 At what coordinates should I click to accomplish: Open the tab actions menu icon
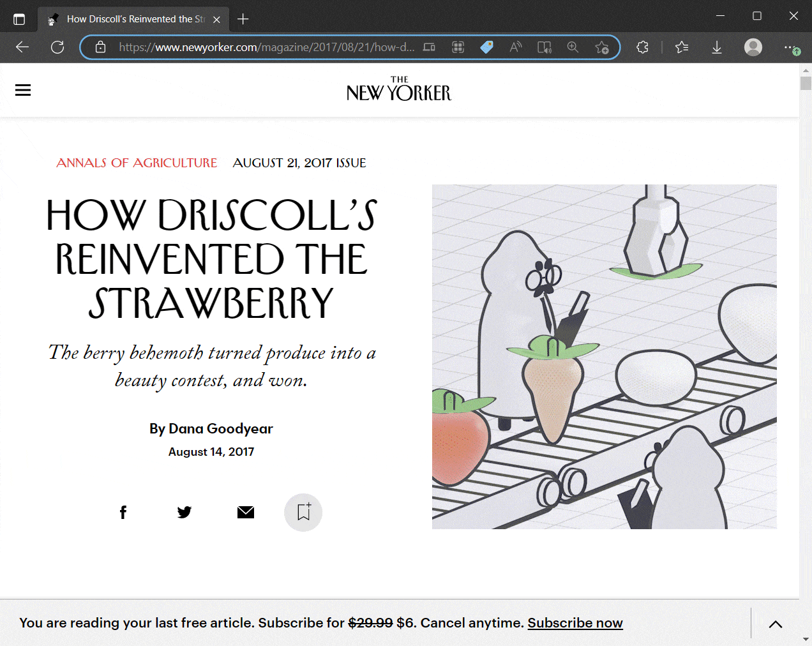click(x=19, y=19)
